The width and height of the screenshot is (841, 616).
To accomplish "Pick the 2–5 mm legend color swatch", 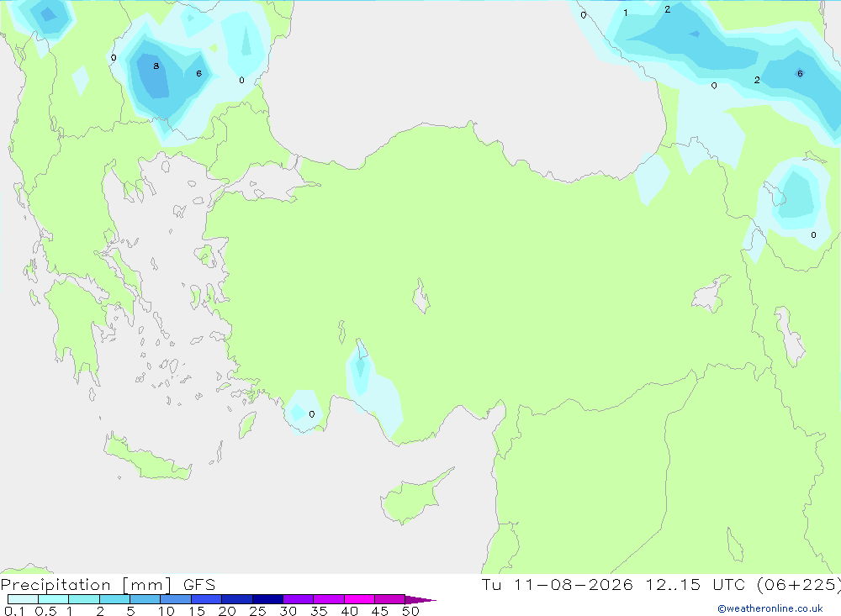I will (114, 599).
